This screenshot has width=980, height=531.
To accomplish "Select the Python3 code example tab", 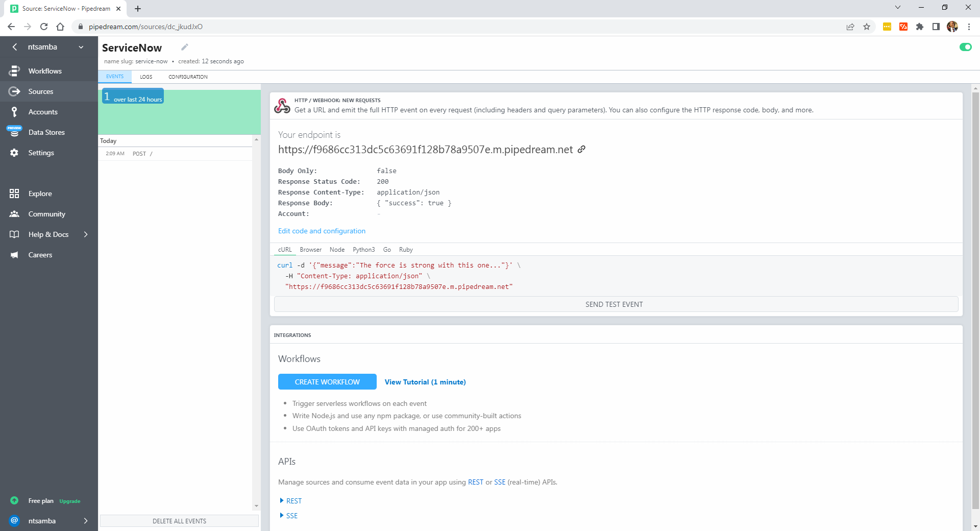I will (363, 250).
